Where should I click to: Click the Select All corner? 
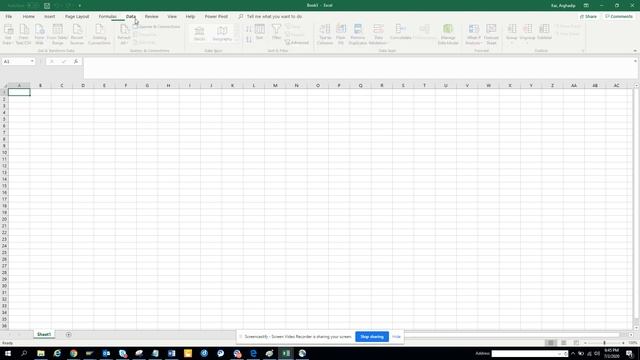click(4, 85)
